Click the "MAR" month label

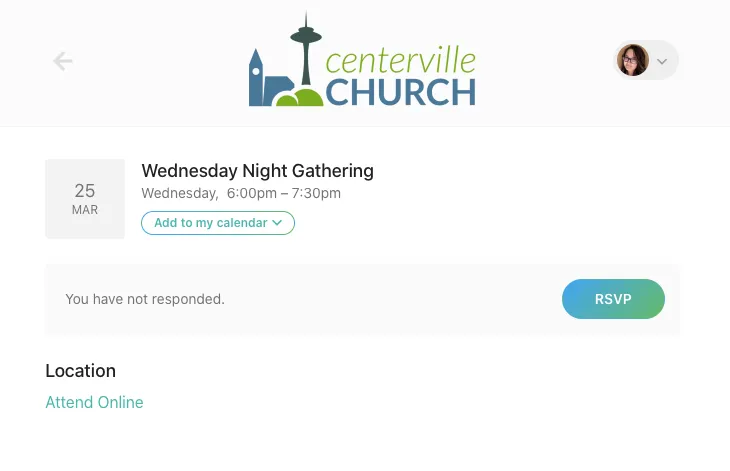85,210
